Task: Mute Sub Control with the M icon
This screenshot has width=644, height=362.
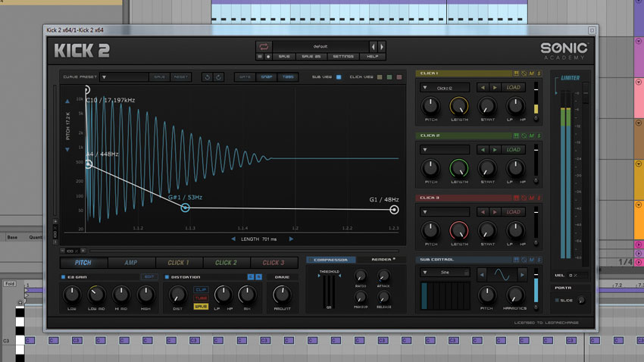Action: [531, 260]
